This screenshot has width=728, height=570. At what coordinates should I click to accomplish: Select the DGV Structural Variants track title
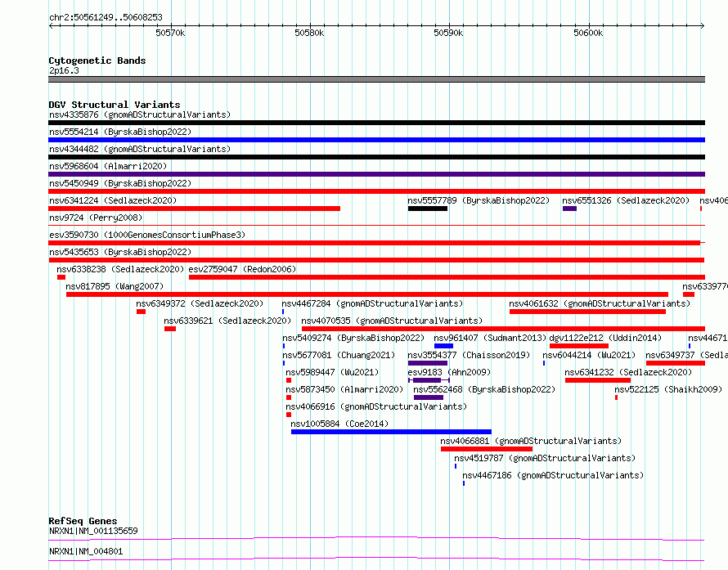[115, 105]
